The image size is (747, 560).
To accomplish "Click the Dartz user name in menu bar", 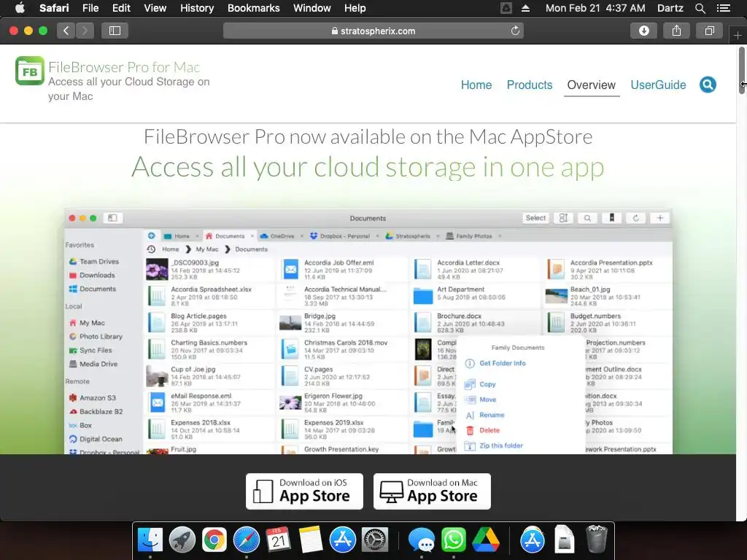I will pyautogui.click(x=670, y=8).
